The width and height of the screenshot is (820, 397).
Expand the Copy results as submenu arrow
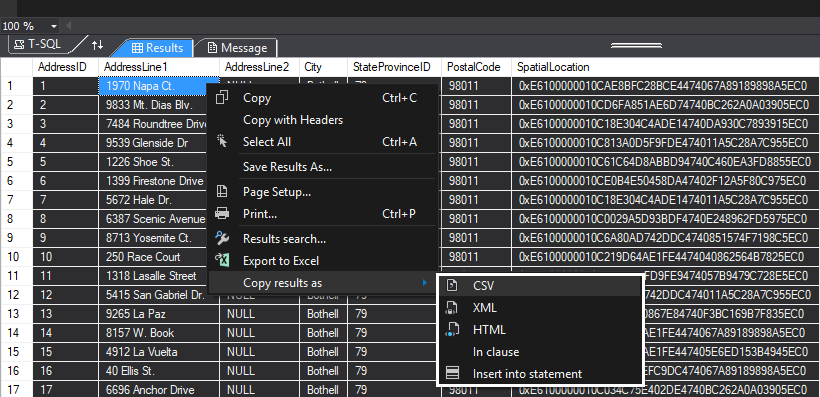click(x=425, y=283)
